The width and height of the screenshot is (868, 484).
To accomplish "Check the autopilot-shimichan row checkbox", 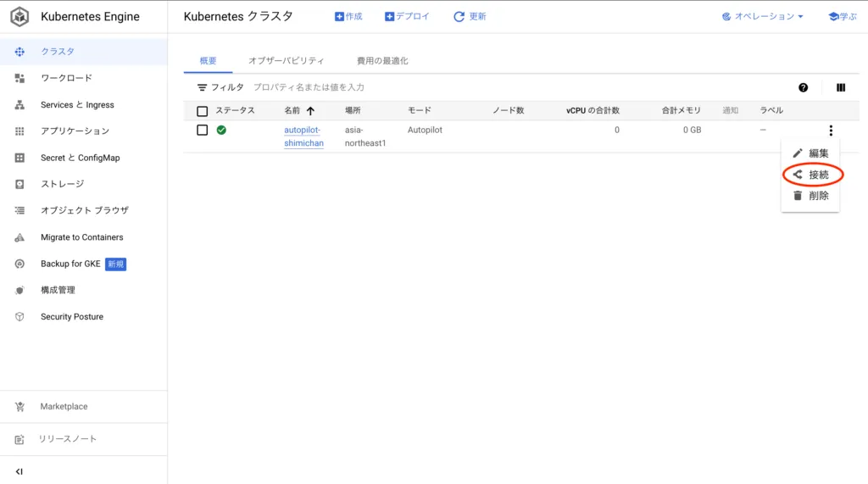I will tap(202, 131).
